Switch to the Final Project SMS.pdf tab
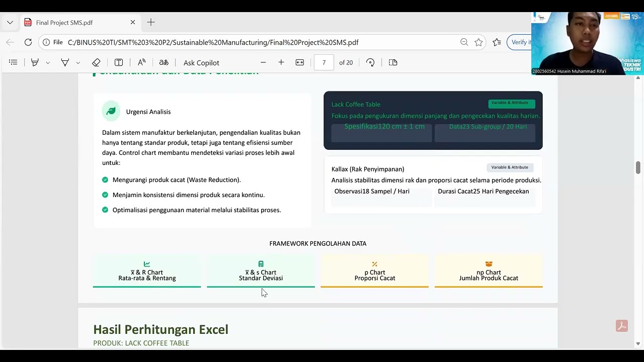 pos(80,23)
